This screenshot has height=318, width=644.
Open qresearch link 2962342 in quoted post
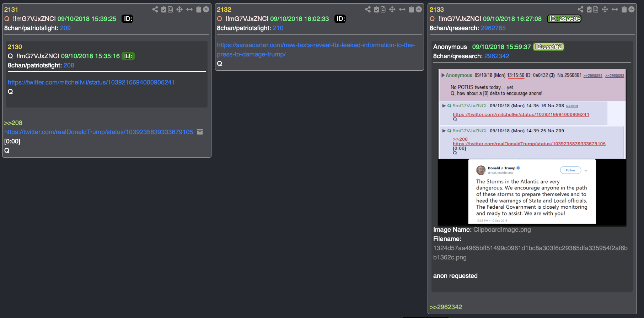click(497, 56)
